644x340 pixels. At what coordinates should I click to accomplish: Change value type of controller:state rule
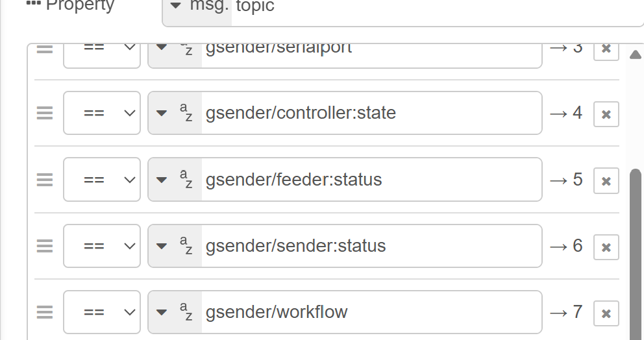click(x=175, y=114)
